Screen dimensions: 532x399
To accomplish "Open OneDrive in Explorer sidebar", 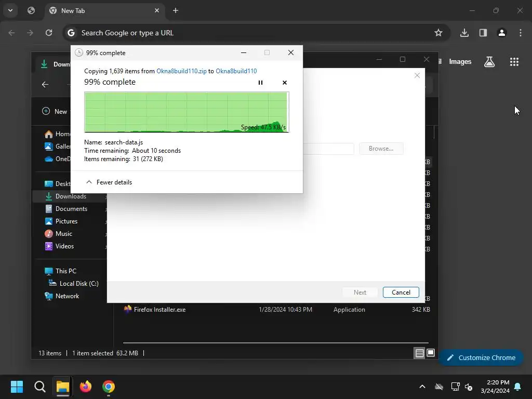I will (x=58, y=159).
